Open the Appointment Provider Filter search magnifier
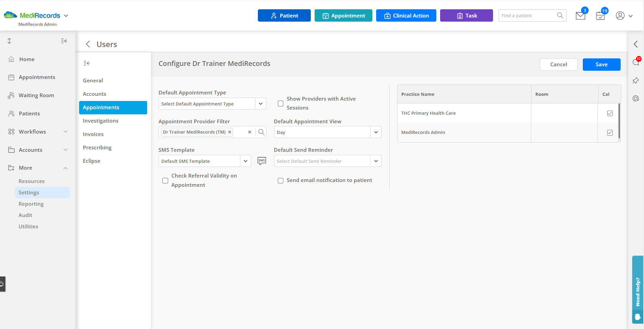644x329 pixels. [261, 132]
